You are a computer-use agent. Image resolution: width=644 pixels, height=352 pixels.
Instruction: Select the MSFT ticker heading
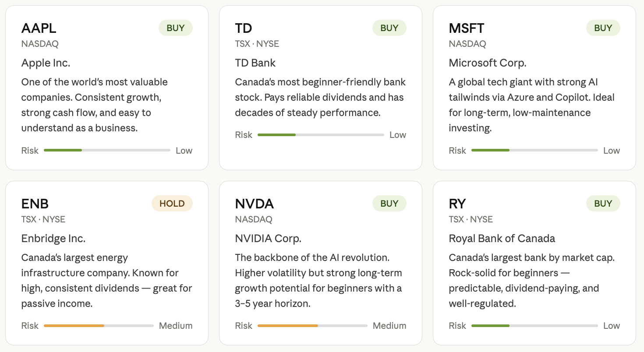pos(467,28)
